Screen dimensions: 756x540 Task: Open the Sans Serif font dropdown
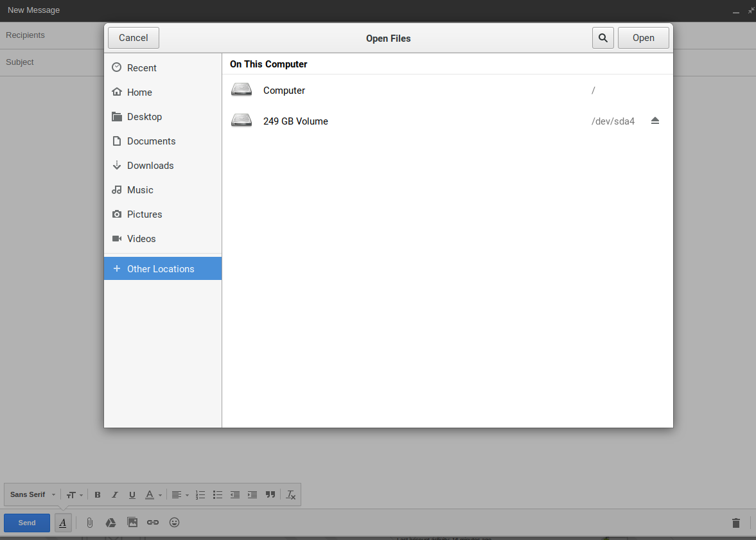coord(33,495)
